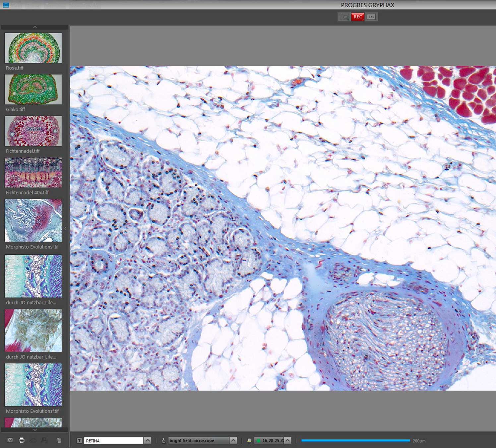496x448 pixels.
Task: Select the Rose.tiff thumbnail
Action: pos(33,48)
